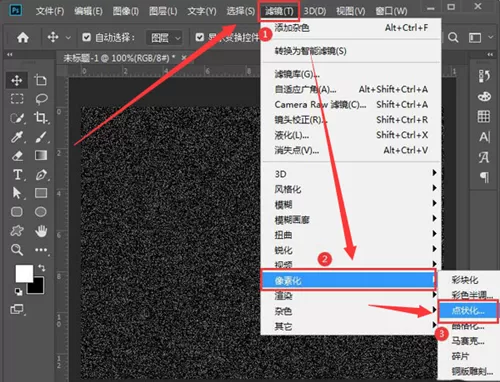Select the Crop tool
The image size is (500, 382).
(41, 117)
